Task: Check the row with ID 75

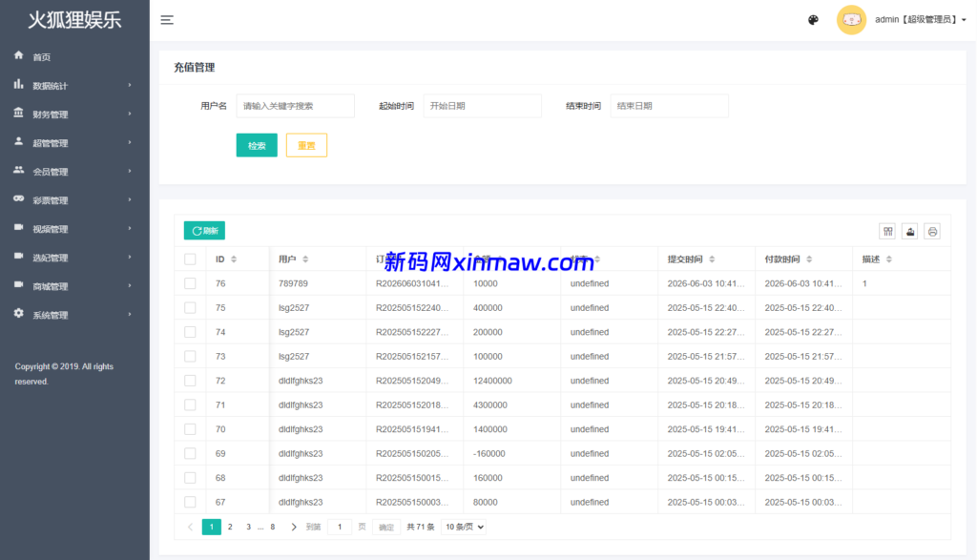Action: tap(190, 308)
